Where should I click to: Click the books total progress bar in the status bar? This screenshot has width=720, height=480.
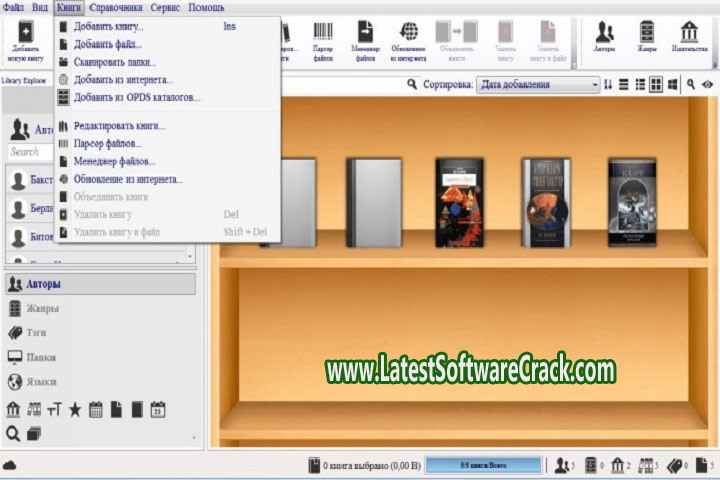[483, 465]
